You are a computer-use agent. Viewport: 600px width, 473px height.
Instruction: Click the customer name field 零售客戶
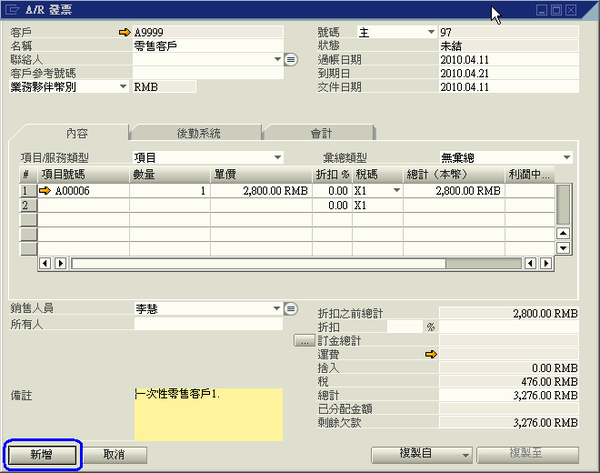click(x=208, y=46)
